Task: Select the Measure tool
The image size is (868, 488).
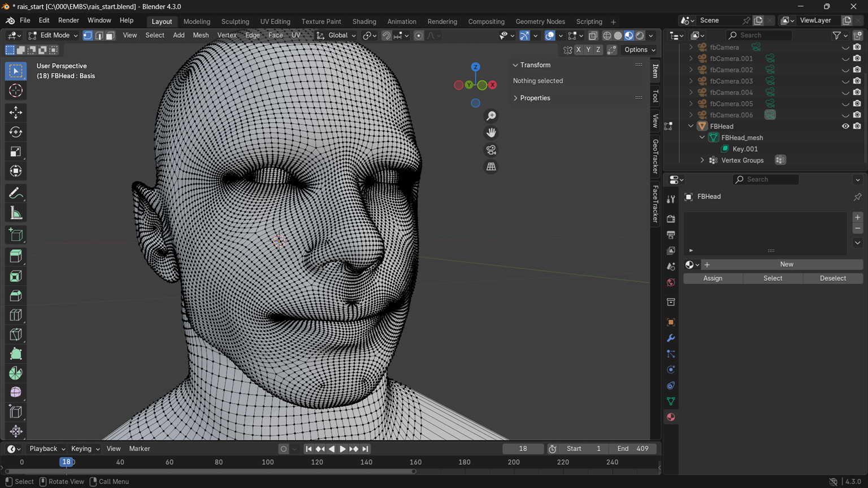Action: click(16, 213)
